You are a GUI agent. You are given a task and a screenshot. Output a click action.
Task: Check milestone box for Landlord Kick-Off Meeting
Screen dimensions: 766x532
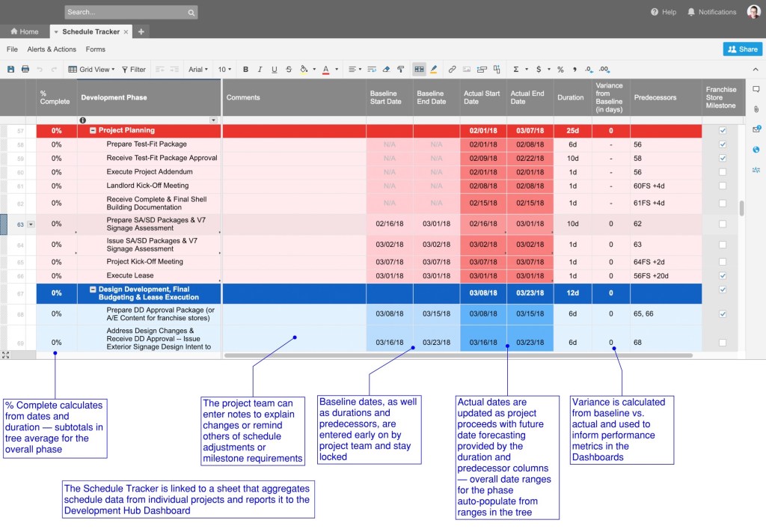[723, 186]
